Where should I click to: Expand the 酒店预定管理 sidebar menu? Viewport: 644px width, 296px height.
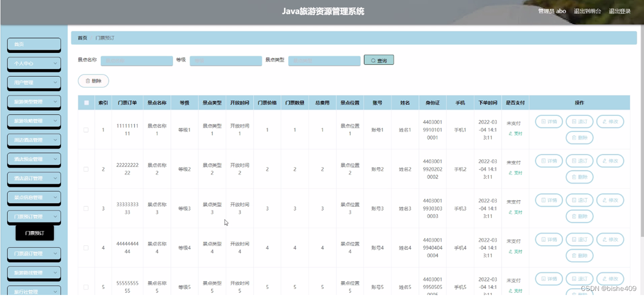click(x=34, y=159)
